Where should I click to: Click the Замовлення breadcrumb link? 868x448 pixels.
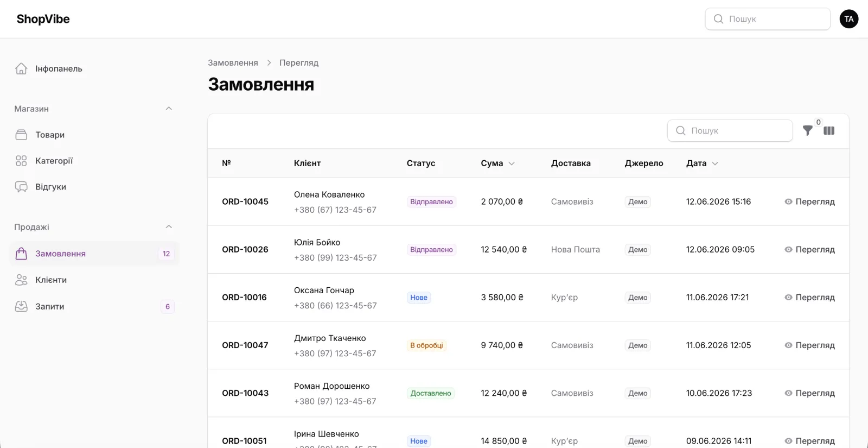pyautogui.click(x=233, y=62)
